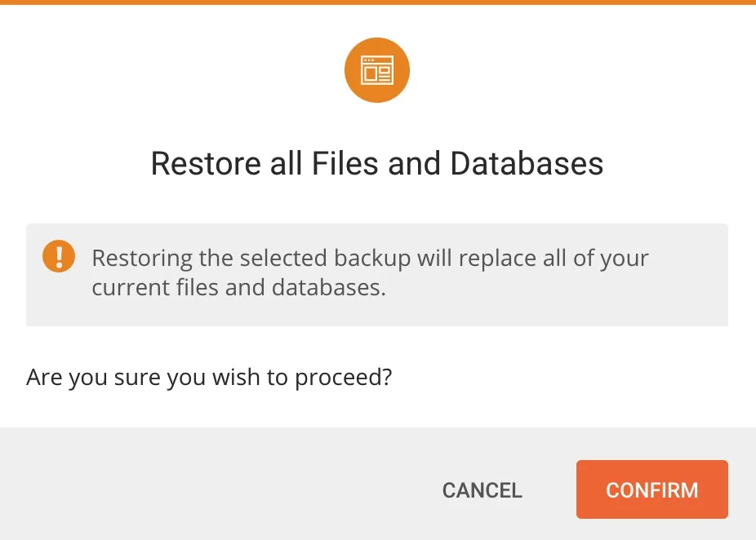Click the 'Restoring the selected backup' warning line
This screenshot has width=756, height=540.
(x=370, y=259)
